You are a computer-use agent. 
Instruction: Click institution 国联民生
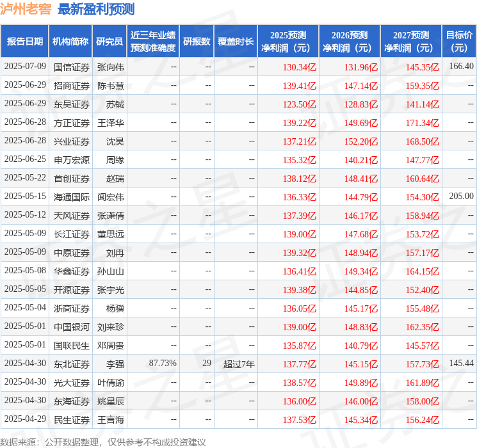click(x=72, y=346)
